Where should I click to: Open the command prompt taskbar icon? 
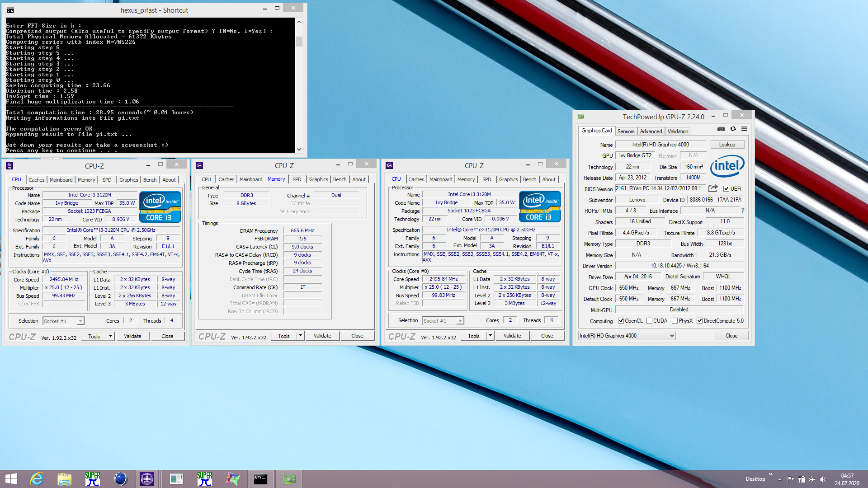[x=260, y=479]
